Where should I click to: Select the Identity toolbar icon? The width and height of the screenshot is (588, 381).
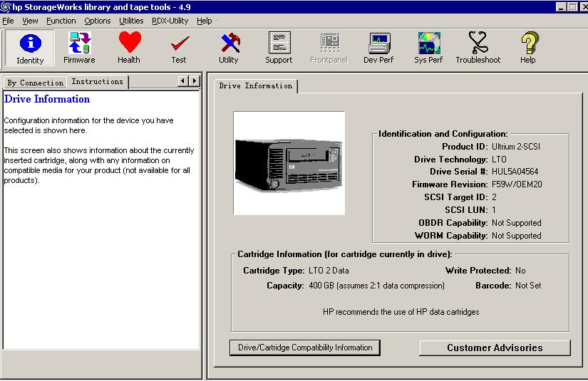(30, 48)
